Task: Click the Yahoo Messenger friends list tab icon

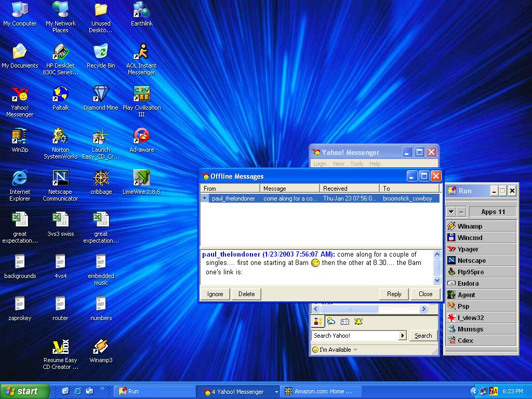Action: click(x=318, y=321)
